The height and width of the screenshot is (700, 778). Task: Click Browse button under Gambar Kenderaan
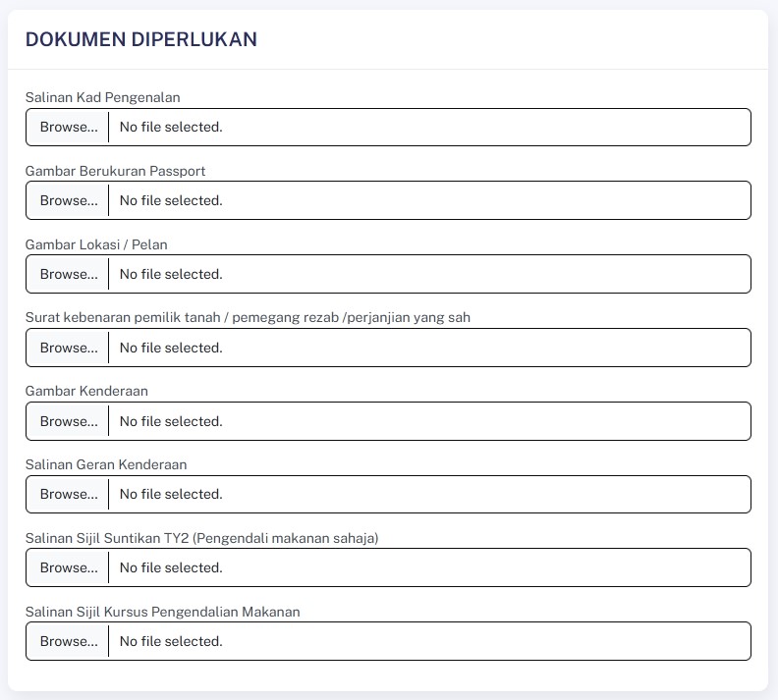pos(69,421)
